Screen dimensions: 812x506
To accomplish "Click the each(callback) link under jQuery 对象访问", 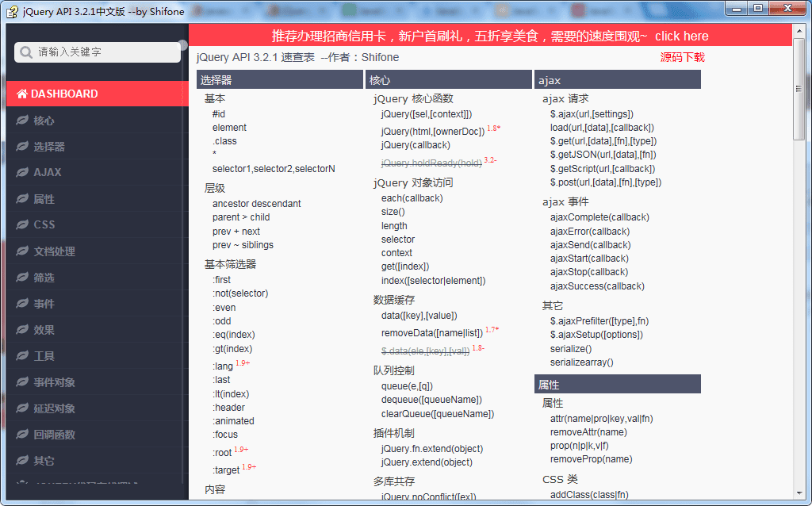I will [x=412, y=197].
